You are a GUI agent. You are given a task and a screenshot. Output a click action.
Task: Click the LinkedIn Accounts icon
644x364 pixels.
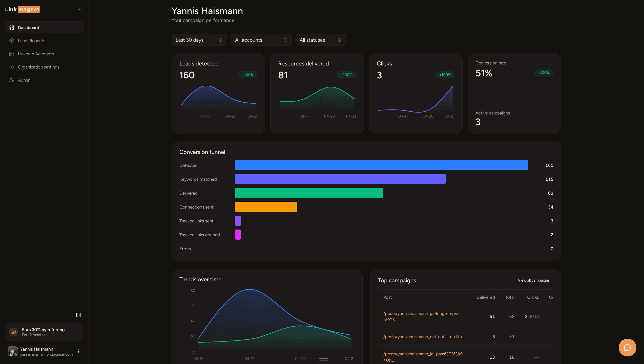click(x=12, y=54)
